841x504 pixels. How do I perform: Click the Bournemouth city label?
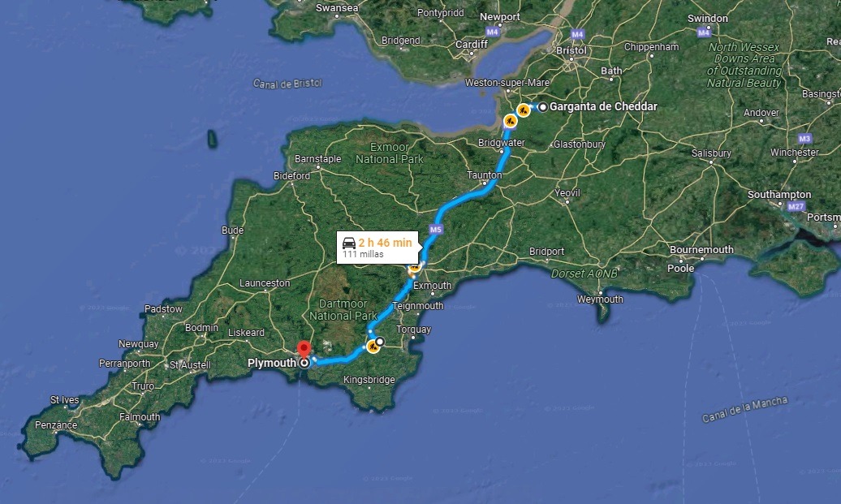pos(701,250)
